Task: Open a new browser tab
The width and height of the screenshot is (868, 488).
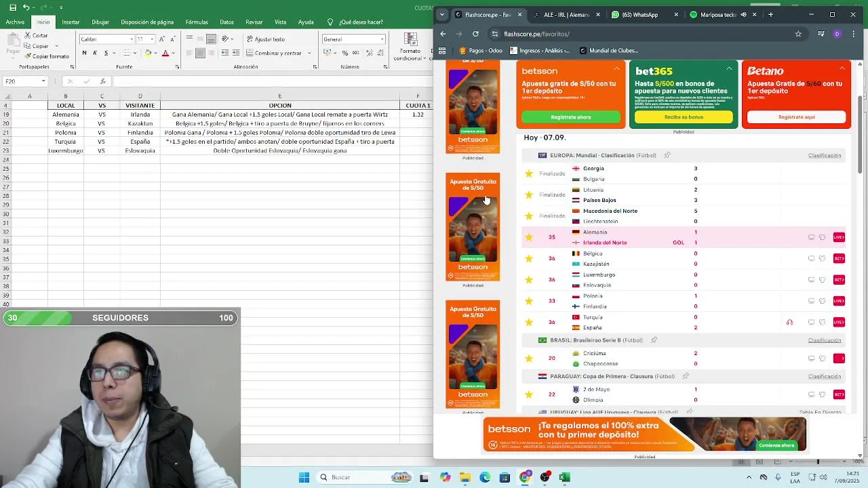Action: 770,14
